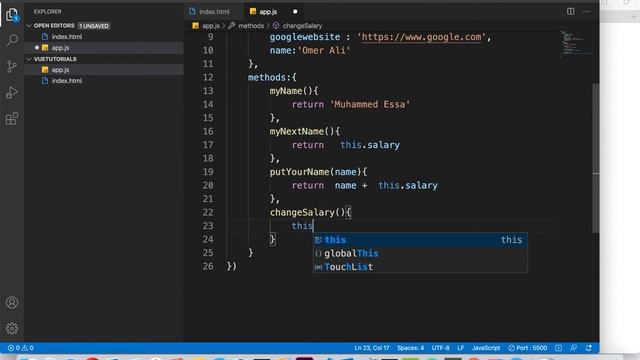This screenshot has height=360, width=640.
Task: Open index.html in VUETUTORIALS folder
Action: click(104, 81)
